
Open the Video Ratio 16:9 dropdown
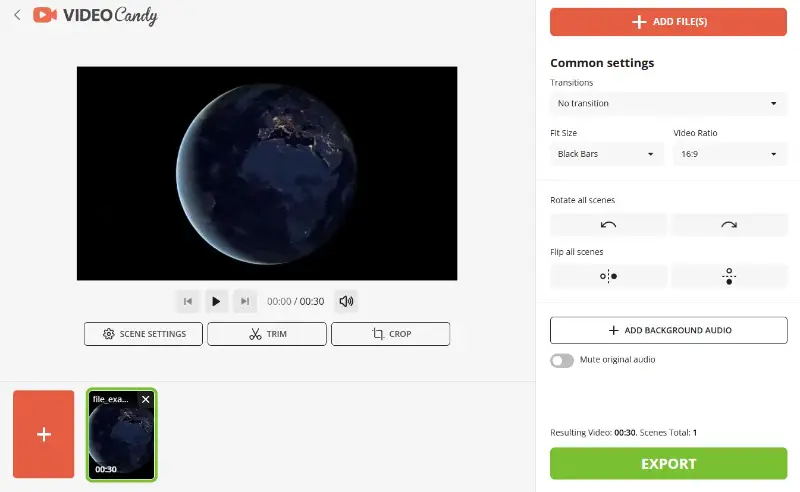[x=729, y=154]
